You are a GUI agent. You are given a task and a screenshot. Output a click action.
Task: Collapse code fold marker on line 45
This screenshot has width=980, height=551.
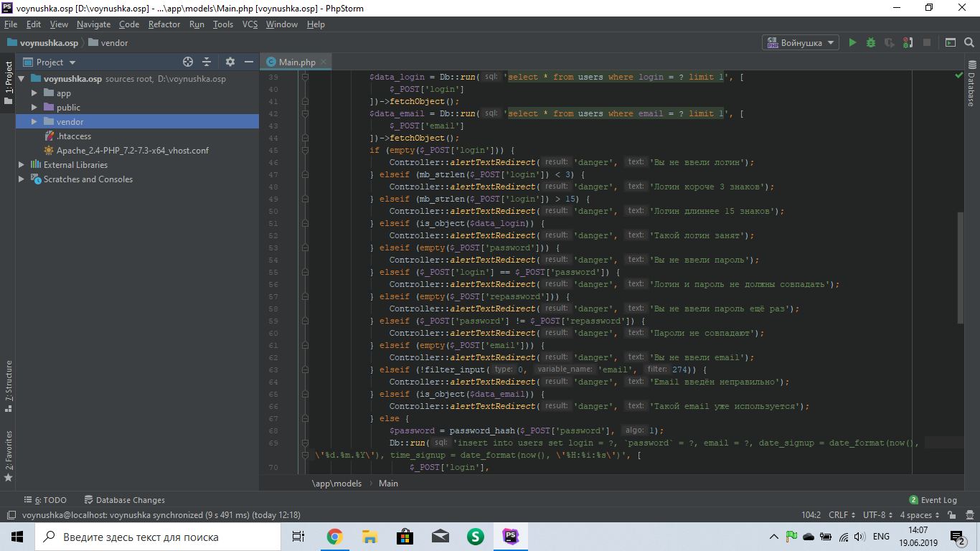[x=305, y=150]
